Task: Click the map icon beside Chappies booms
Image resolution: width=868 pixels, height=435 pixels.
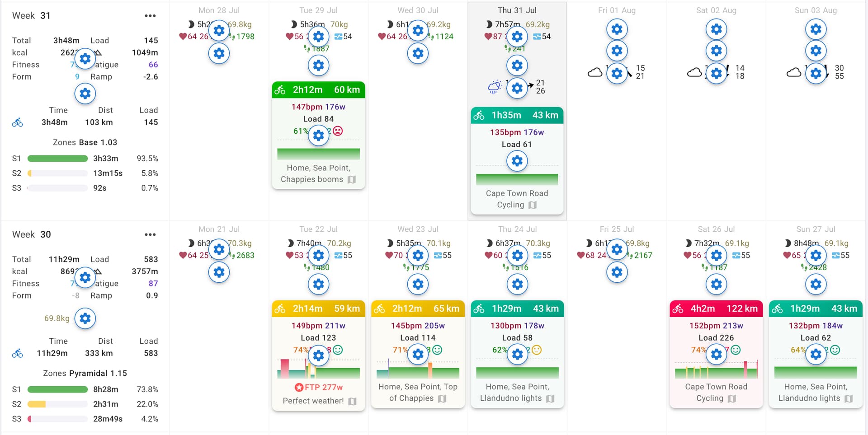Action: (x=352, y=180)
